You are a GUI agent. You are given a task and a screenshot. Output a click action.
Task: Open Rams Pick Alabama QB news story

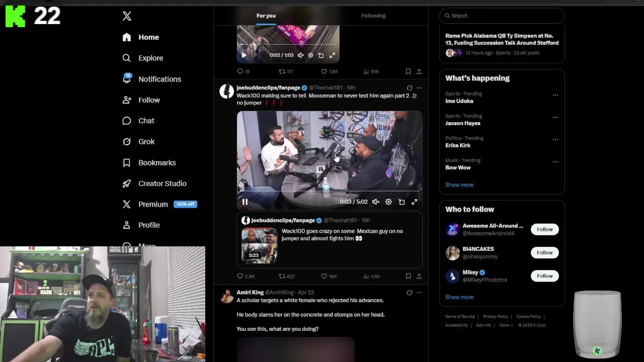point(502,44)
